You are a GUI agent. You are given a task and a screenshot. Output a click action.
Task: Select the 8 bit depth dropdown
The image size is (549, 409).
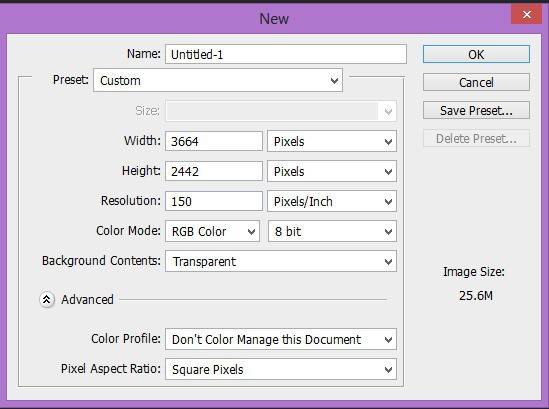[x=332, y=231]
